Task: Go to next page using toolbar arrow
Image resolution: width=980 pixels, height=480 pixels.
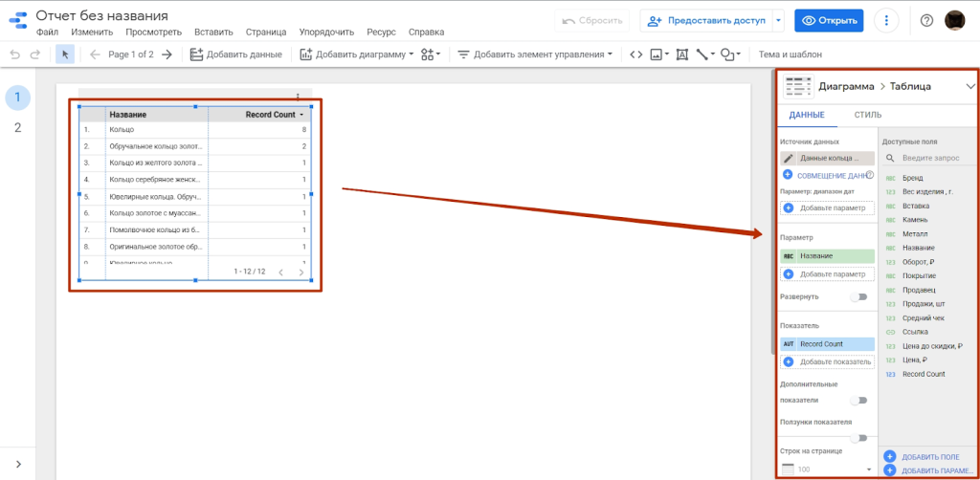Action: coord(167,55)
